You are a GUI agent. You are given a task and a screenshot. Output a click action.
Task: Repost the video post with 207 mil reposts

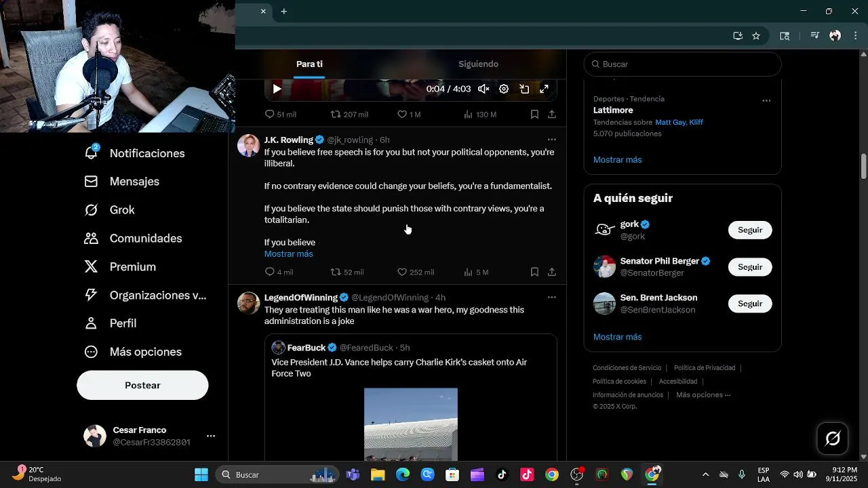tap(349, 115)
